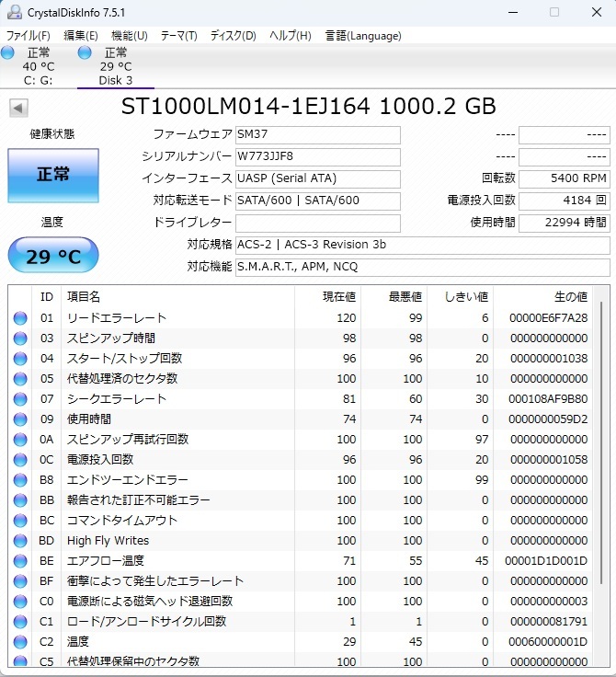Click the 現在値 column header
616x677 pixels.
[x=327, y=297]
